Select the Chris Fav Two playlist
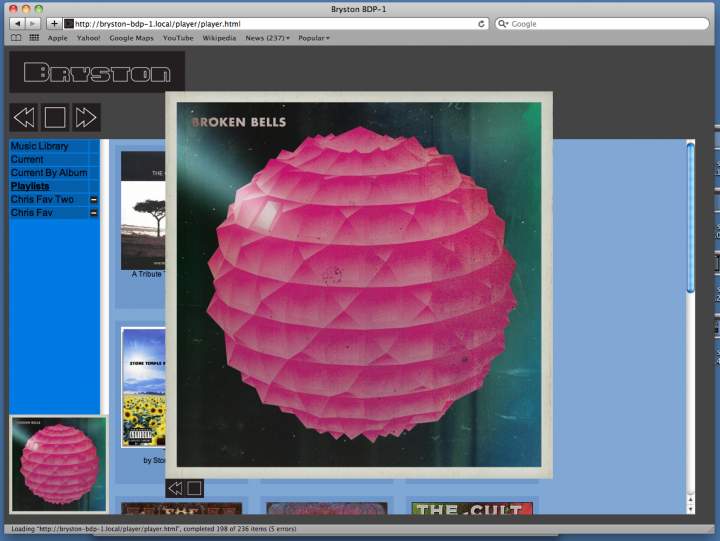 42,199
